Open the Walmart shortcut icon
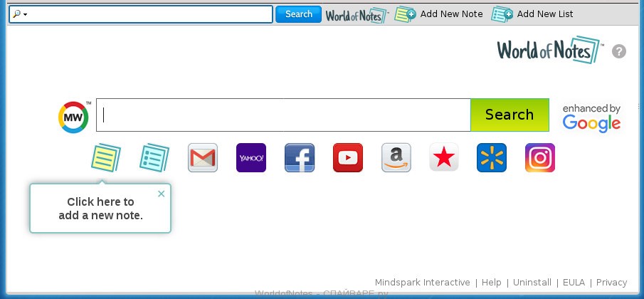Image resolution: width=644 pixels, height=299 pixels. pos(492,158)
